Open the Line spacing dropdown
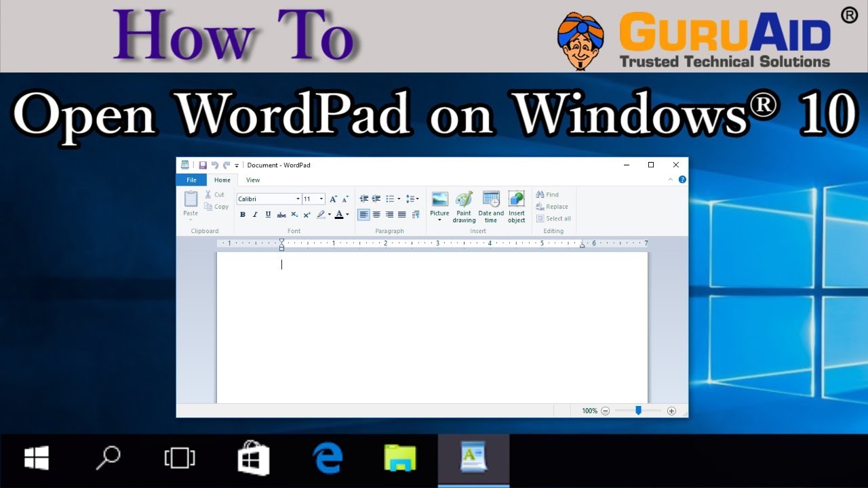The height and width of the screenshot is (488, 868). (x=412, y=199)
